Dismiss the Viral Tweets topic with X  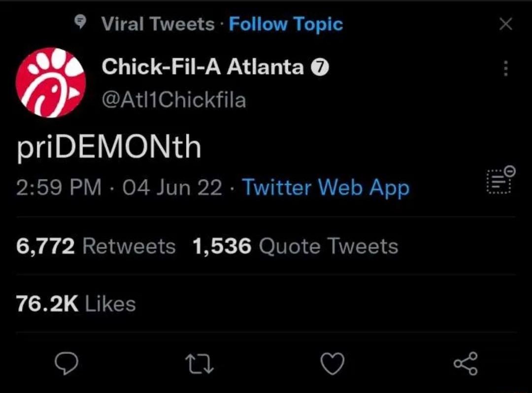click(x=505, y=24)
